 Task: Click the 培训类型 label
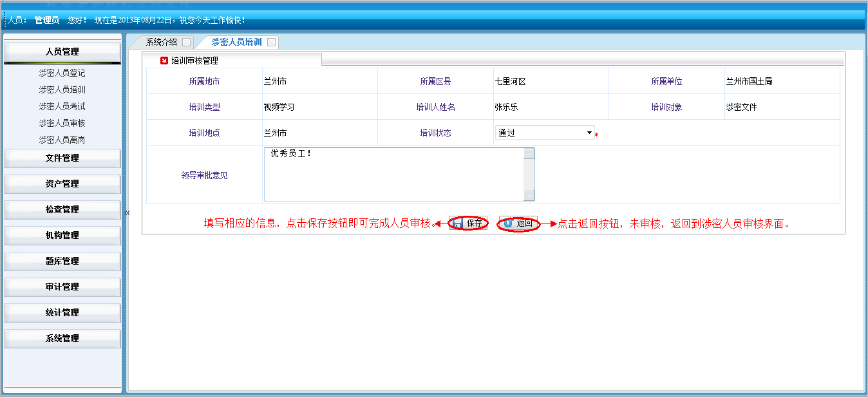point(204,108)
